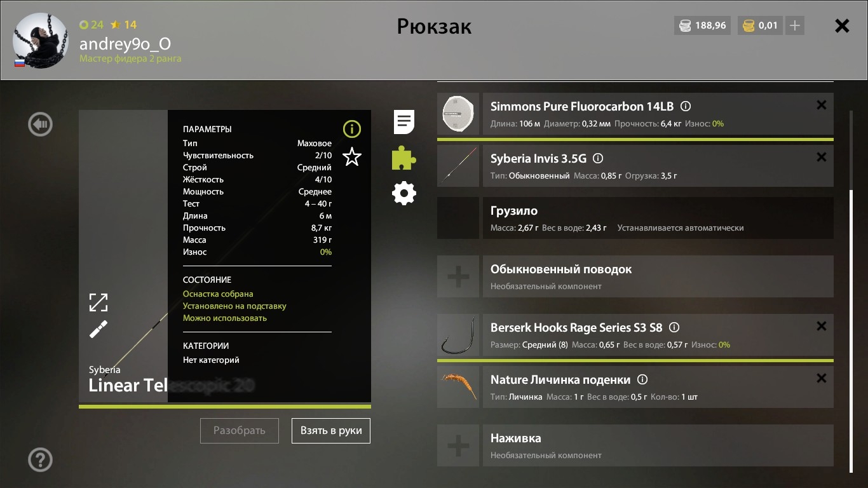868x488 pixels.
Task: Add gold with the plus button
Action: coord(795,26)
